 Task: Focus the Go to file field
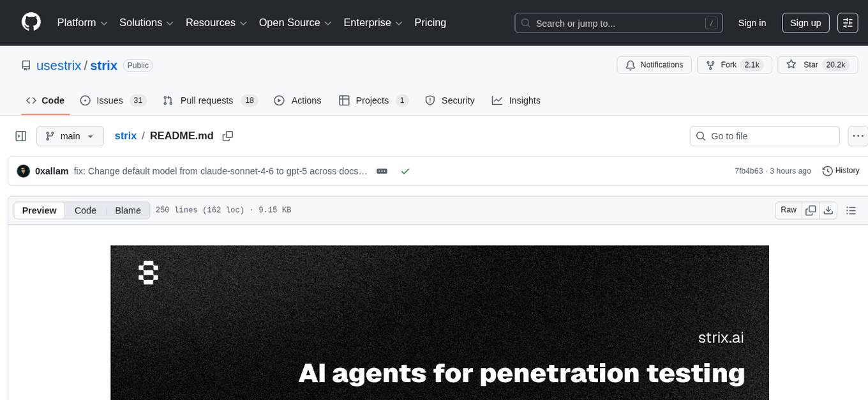(x=765, y=136)
